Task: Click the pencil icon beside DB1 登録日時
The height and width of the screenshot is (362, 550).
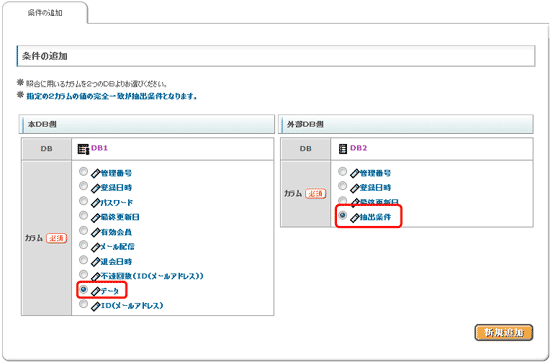Action: pos(95,188)
